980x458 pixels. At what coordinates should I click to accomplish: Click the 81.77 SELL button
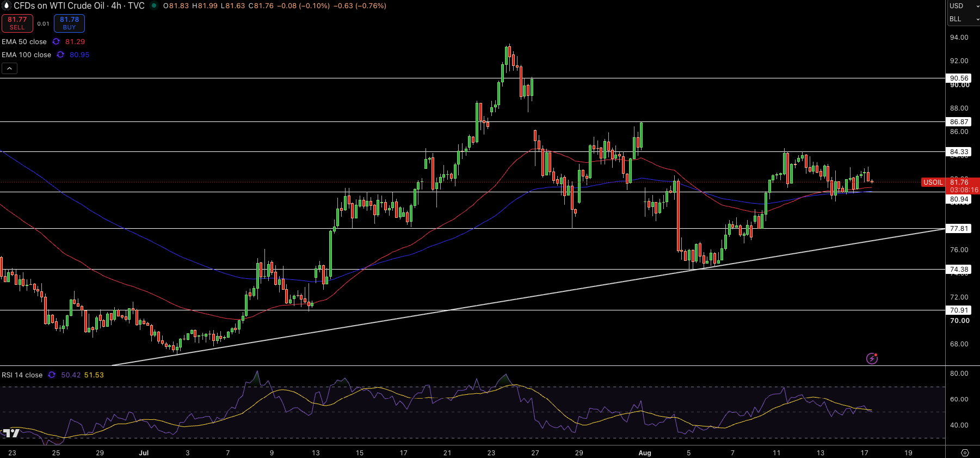(x=17, y=23)
